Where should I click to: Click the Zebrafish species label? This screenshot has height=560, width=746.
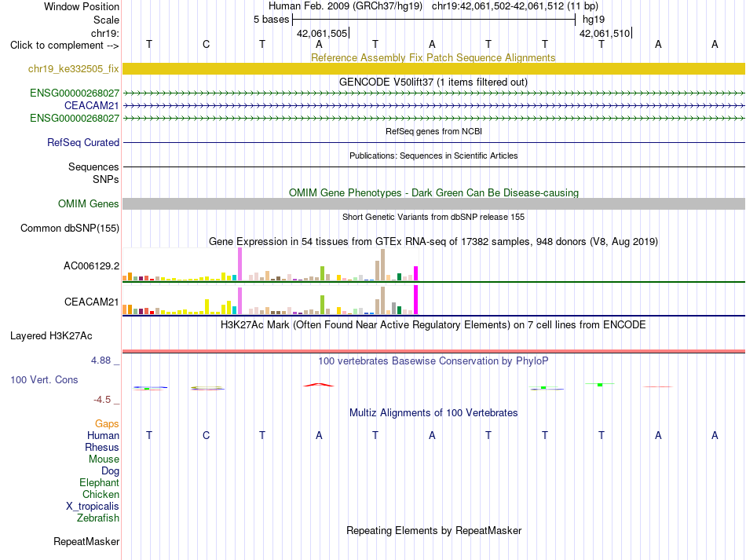point(98,518)
